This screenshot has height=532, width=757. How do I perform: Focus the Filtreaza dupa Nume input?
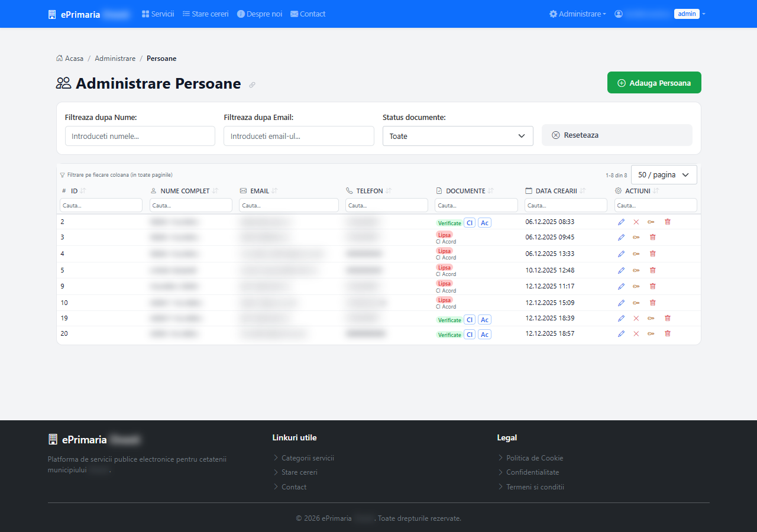point(140,136)
